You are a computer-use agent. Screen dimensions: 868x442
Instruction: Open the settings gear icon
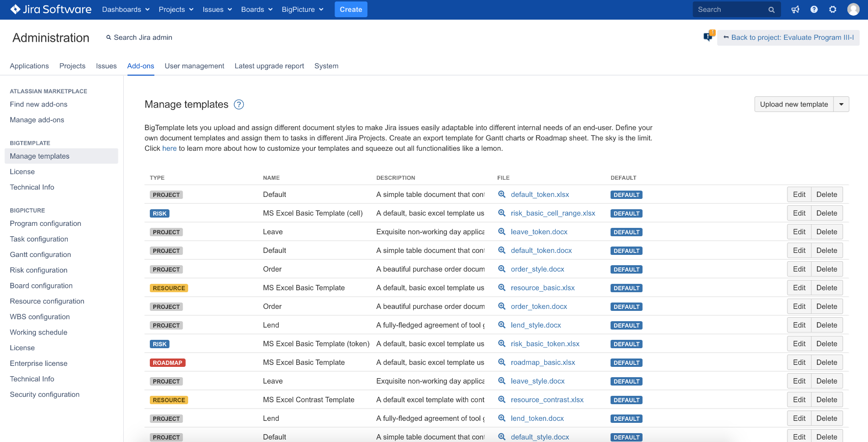[833, 9]
